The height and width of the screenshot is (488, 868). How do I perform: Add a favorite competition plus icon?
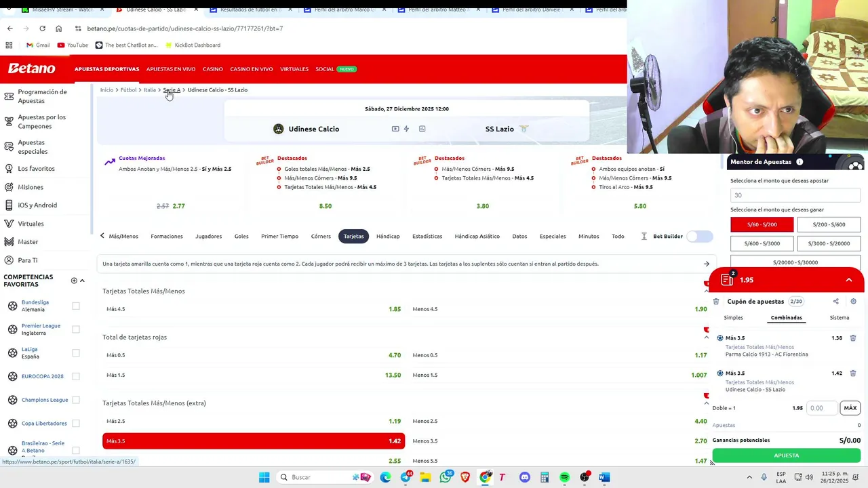(74, 281)
